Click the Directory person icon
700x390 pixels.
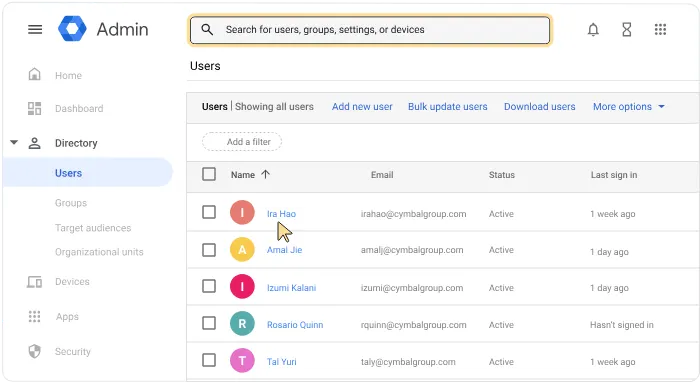[x=34, y=143]
